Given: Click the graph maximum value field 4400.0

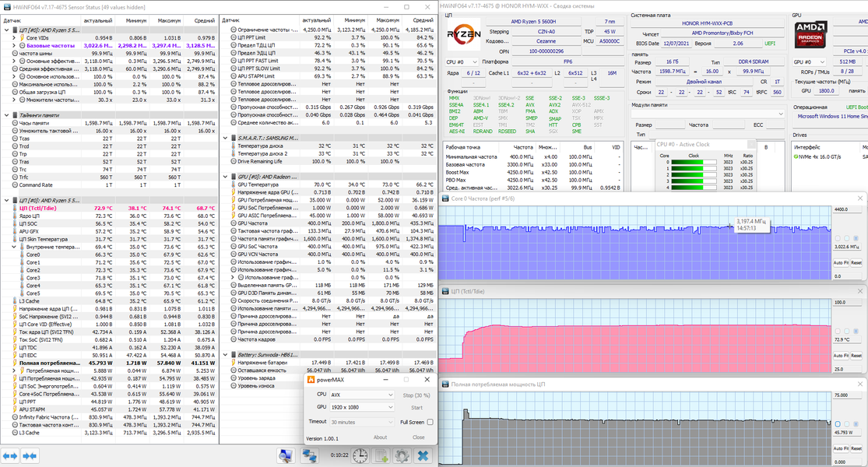Looking at the screenshot, I should click(x=847, y=209).
